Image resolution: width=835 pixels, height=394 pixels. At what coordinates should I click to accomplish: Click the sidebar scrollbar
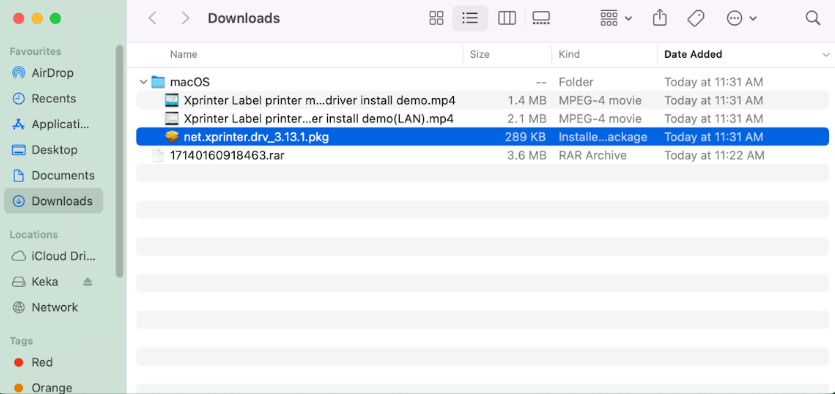(119, 161)
